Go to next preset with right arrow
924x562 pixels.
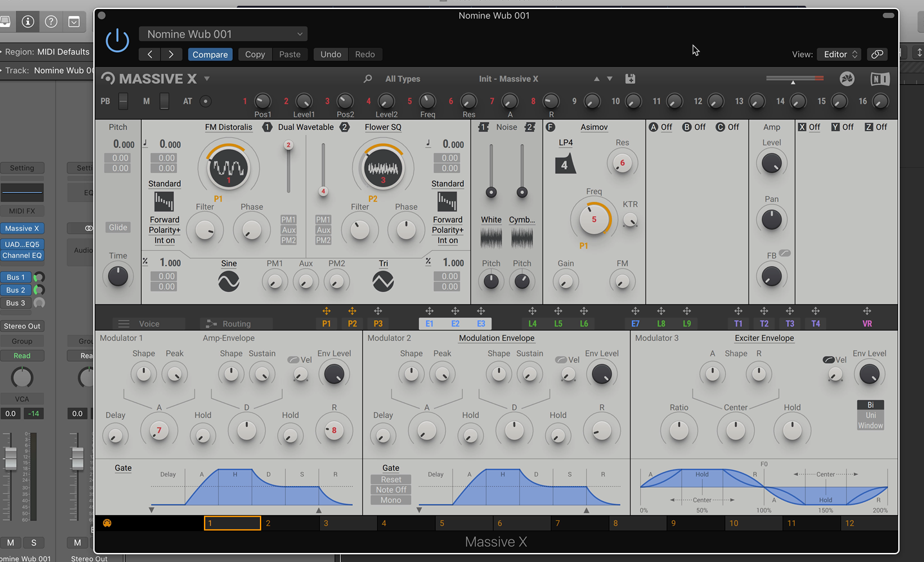(x=171, y=55)
